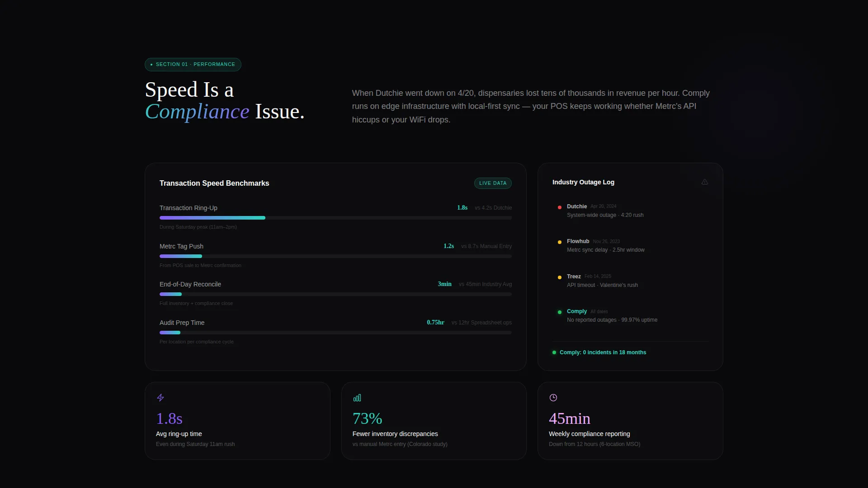Click 'System-wide outage · 4:20 rush' text
This screenshot has width=868, height=488.
[x=605, y=215]
